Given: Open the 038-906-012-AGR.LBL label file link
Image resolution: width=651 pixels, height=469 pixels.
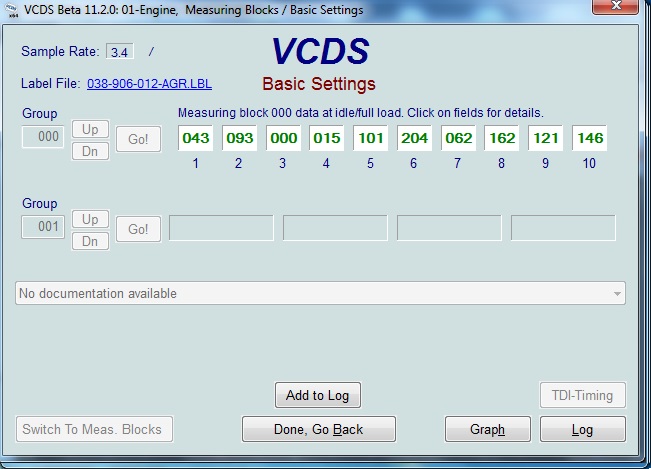Looking at the screenshot, I should pos(149,84).
